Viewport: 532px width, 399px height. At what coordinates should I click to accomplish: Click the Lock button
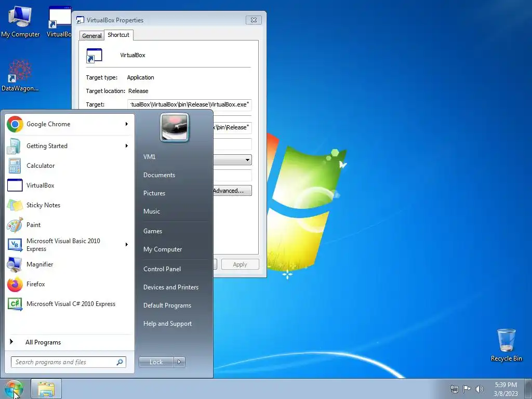pos(156,362)
